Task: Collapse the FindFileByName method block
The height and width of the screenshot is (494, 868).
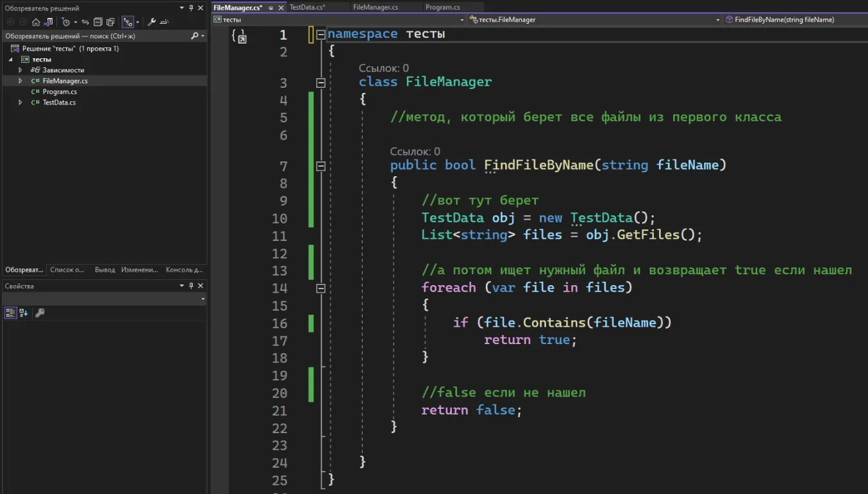Action: point(321,166)
